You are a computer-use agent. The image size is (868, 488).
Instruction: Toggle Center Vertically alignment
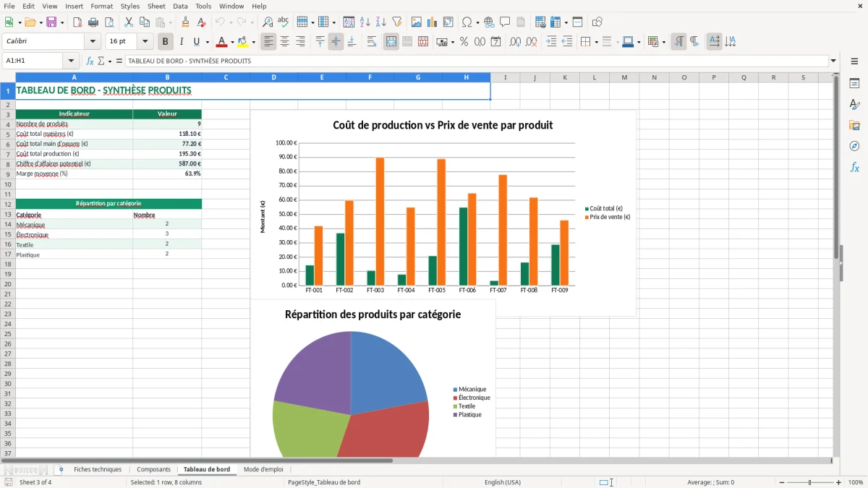[336, 42]
